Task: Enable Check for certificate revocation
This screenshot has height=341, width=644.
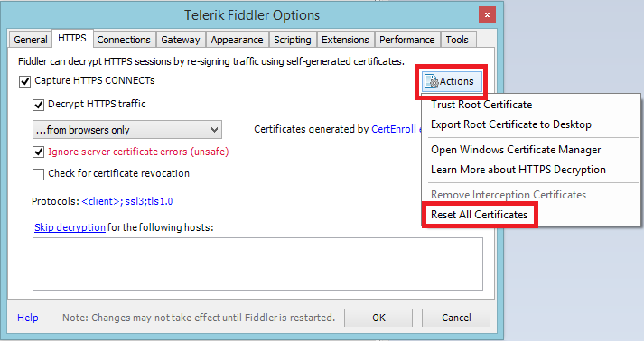Action: click(x=38, y=174)
